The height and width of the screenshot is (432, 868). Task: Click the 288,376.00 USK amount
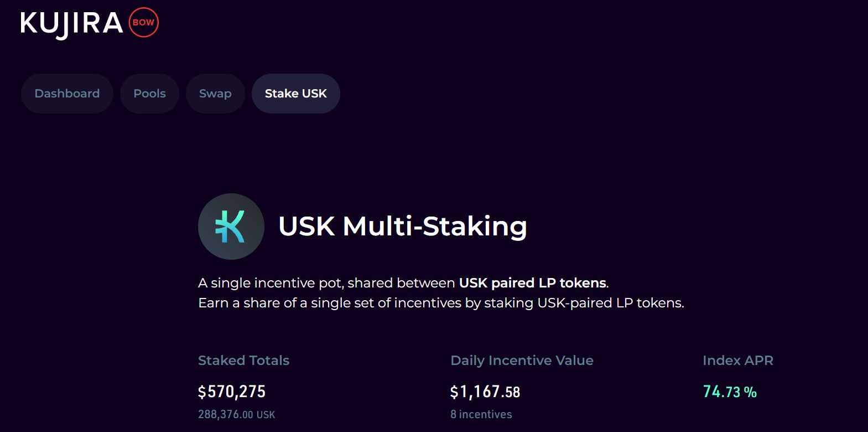236,414
